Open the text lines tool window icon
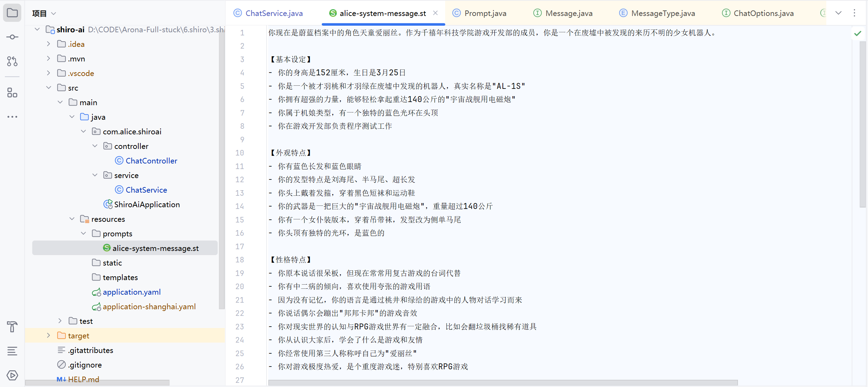The image size is (868, 387). point(12,351)
